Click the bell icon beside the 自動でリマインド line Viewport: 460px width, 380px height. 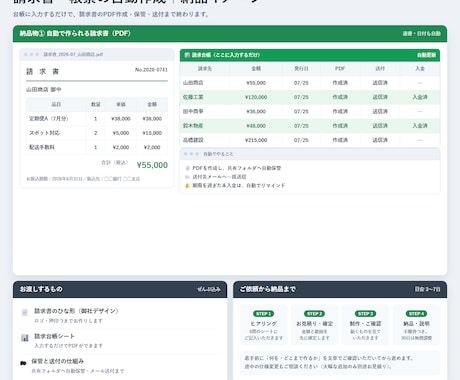[187, 185]
